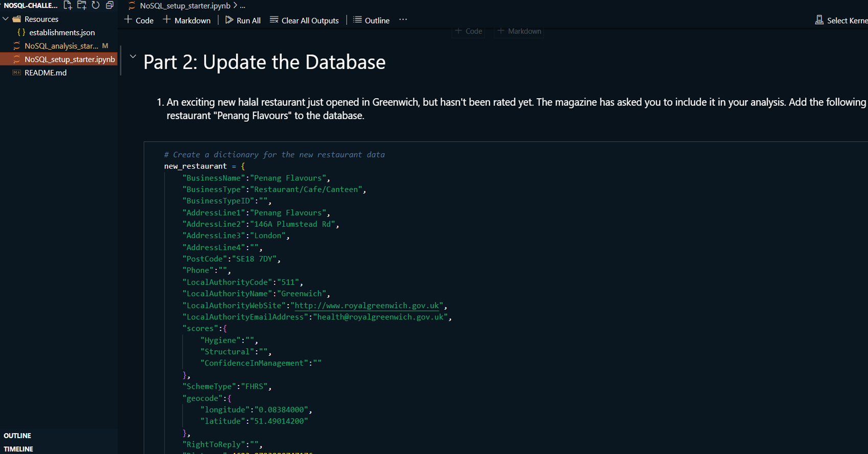Expand the OUTLINE panel section
Screen dimensions: 868x454
17,436
